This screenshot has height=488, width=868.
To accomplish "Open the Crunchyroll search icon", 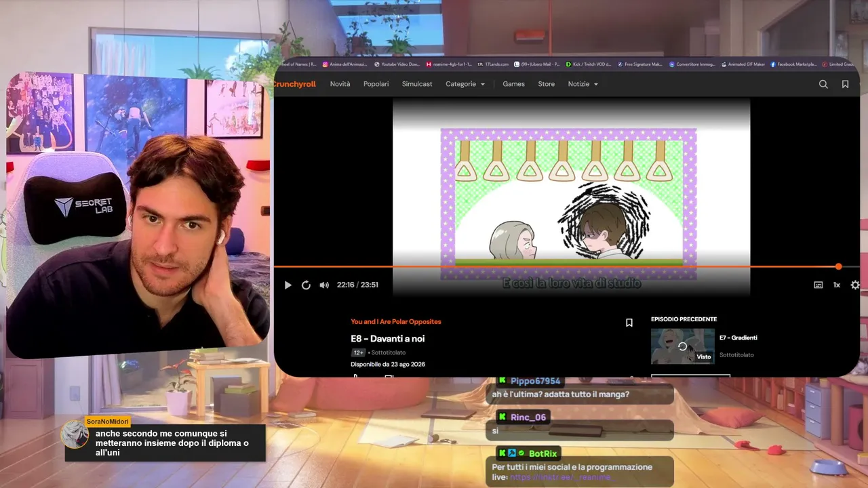I will (823, 84).
